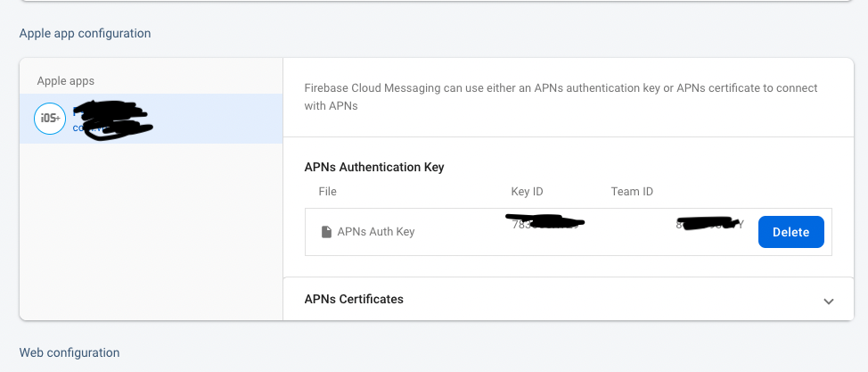Click the Team ID column header
Screen dimensions: 868x372
point(632,192)
